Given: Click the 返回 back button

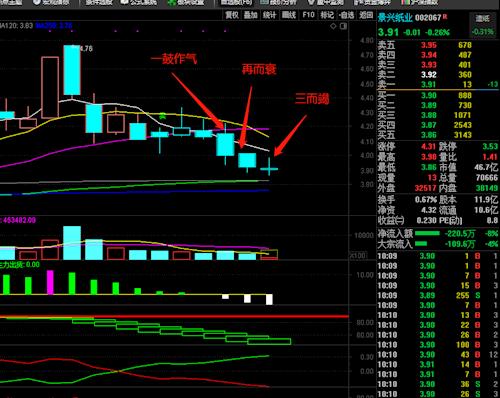Looking at the screenshot, I should tap(366, 15).
